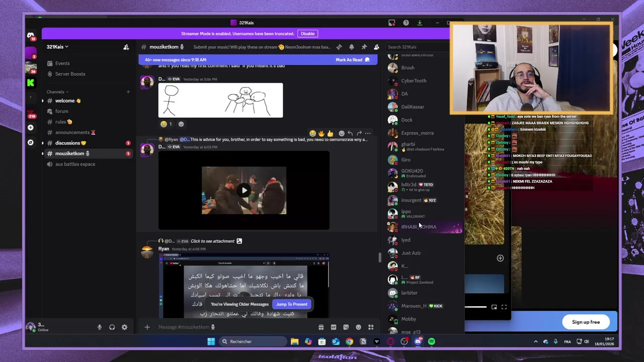React with thumbs up on hovered message
644x362 pixels.
(x=330, y=133)
